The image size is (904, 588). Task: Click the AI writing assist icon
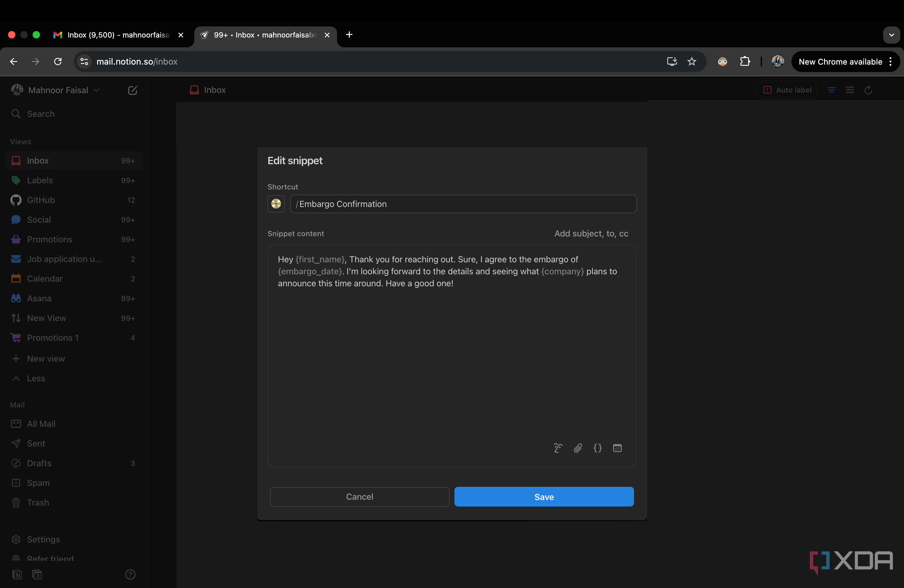pyautogui.click(x=558, y=448)
